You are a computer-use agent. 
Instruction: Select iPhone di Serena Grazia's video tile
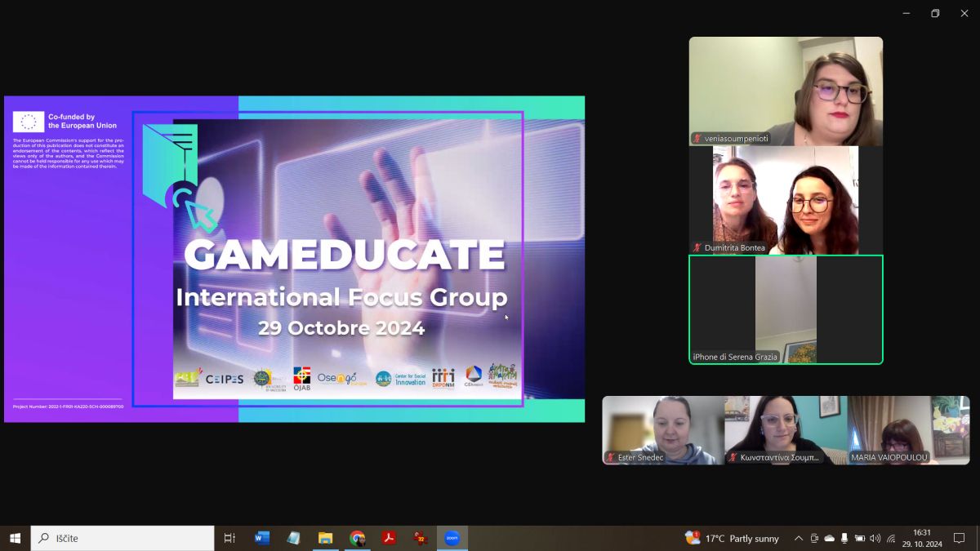(786, 309)
